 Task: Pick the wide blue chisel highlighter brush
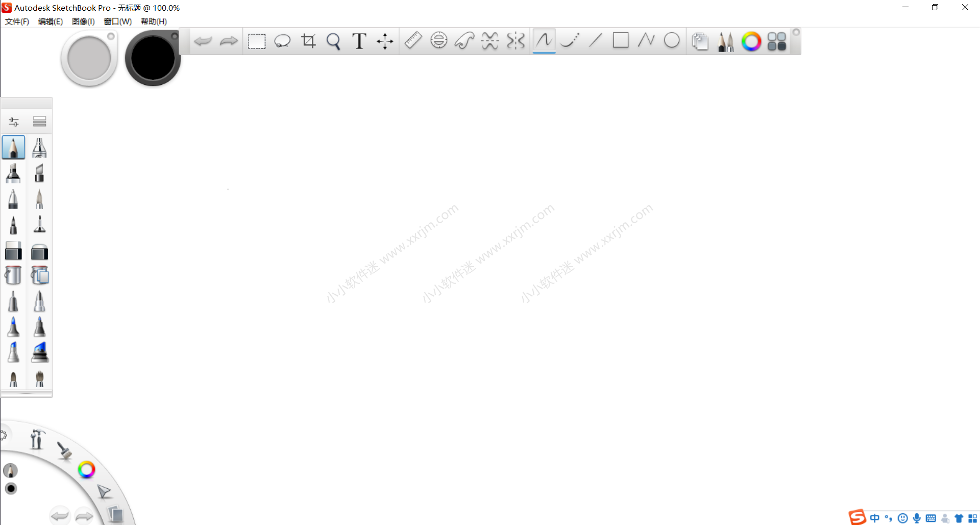coord(39,352)
